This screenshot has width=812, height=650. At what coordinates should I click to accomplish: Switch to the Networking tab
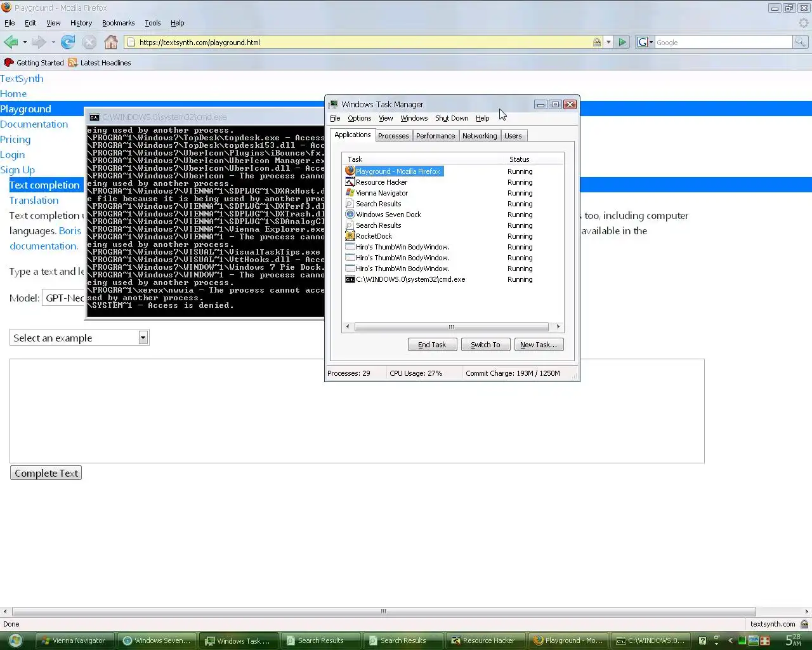(x=480, y=136)
